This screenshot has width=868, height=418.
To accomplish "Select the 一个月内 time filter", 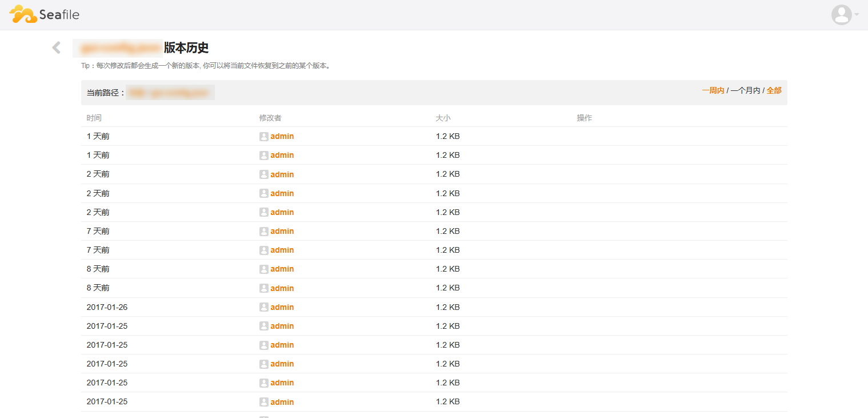I will pyautogui.click(x=745, y=90).
